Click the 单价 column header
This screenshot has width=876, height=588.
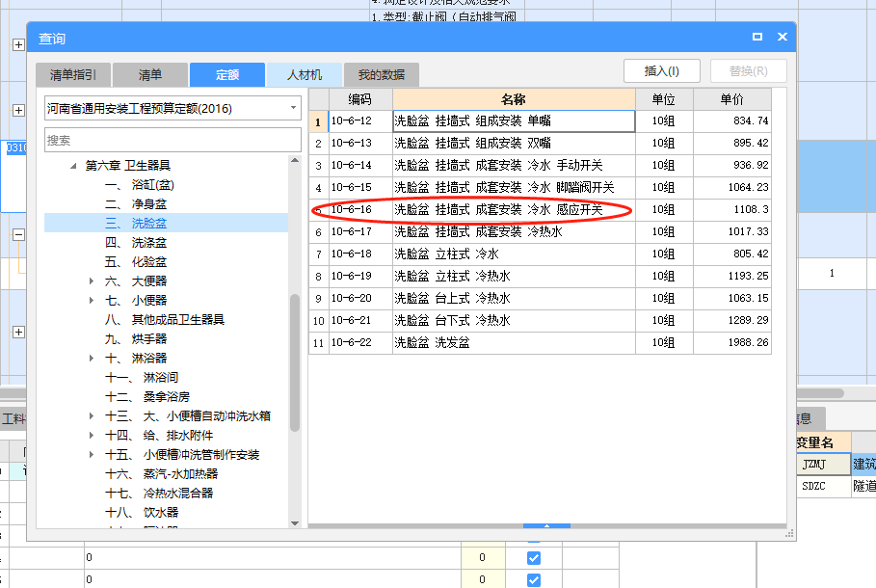coord(731,99)
